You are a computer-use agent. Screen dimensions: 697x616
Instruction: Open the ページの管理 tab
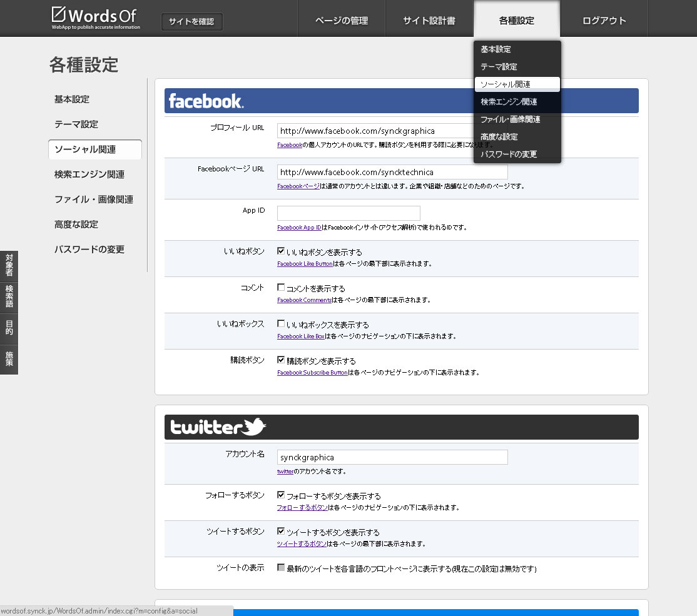[x=342, y=21]
